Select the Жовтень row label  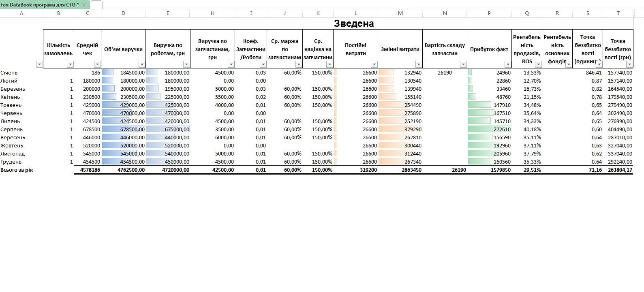12,146
